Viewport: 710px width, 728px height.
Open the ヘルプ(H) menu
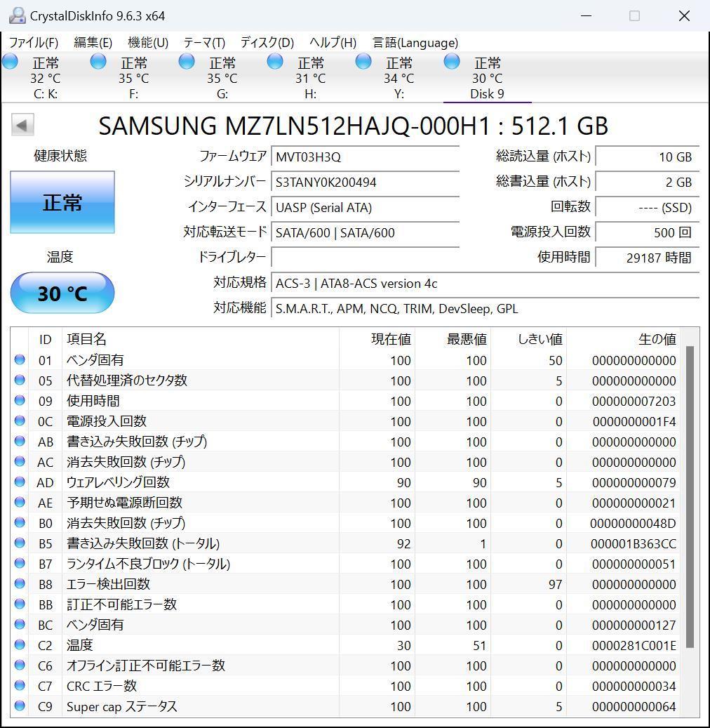[x=333, y=43]
